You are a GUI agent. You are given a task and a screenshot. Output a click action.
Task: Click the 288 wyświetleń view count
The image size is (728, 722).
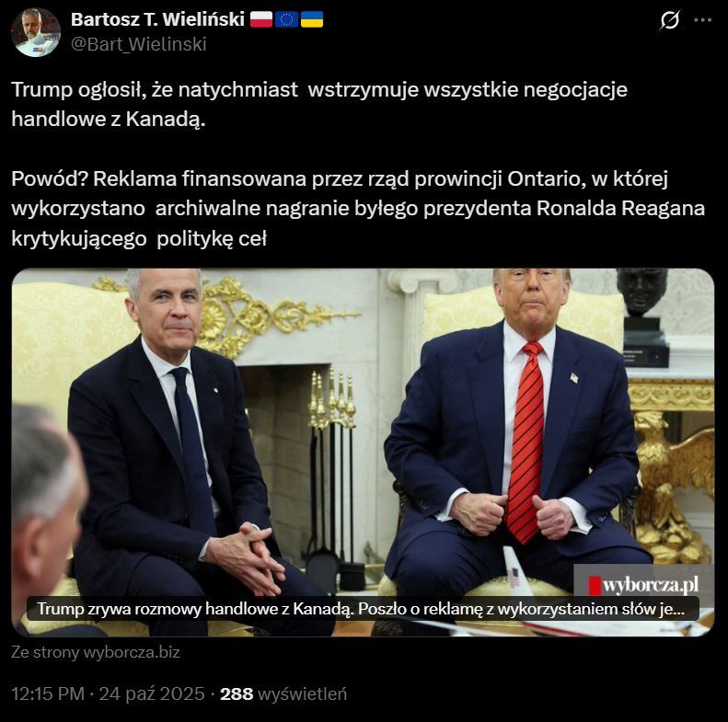click(283, 694)
